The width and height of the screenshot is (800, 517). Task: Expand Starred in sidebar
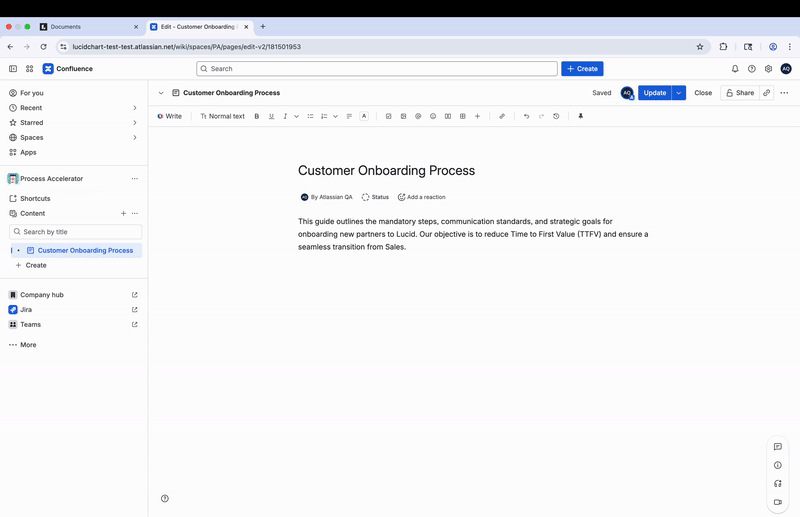135,123
